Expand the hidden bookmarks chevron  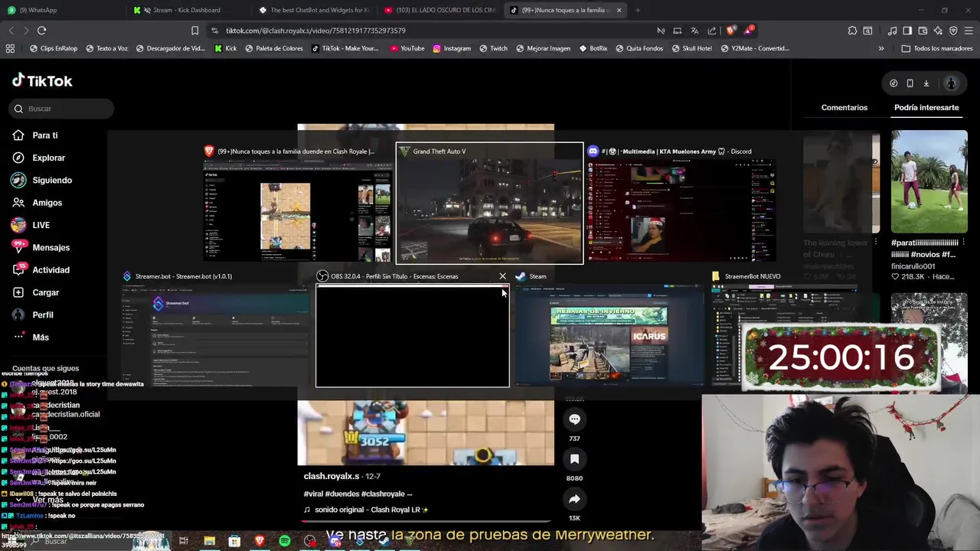[x=880, y=48]
